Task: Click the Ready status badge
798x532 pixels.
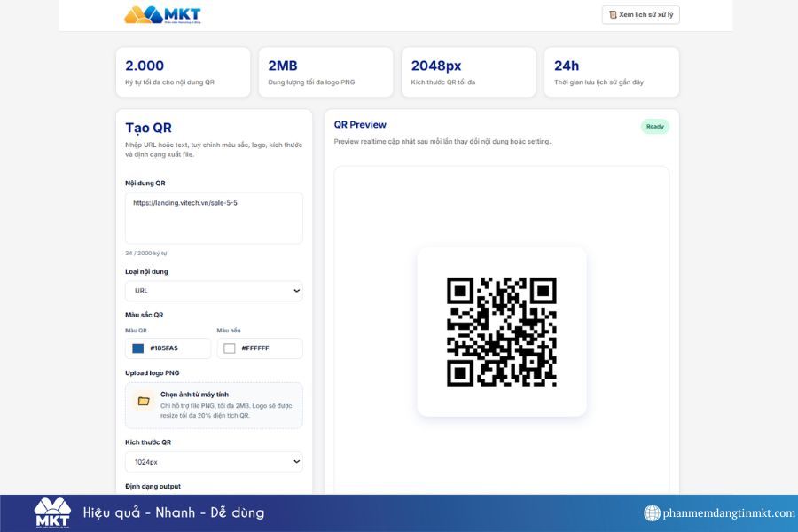Action: click(655, 126)
